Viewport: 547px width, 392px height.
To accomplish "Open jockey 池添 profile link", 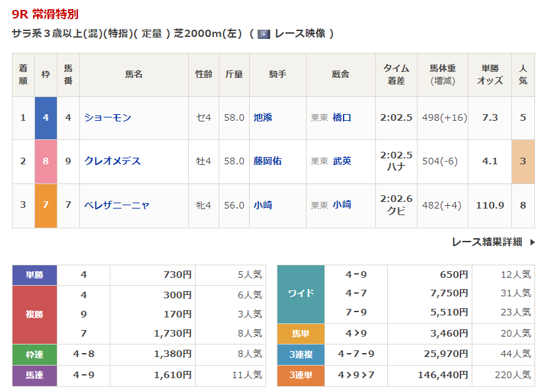I will click(x=263, y=117).
